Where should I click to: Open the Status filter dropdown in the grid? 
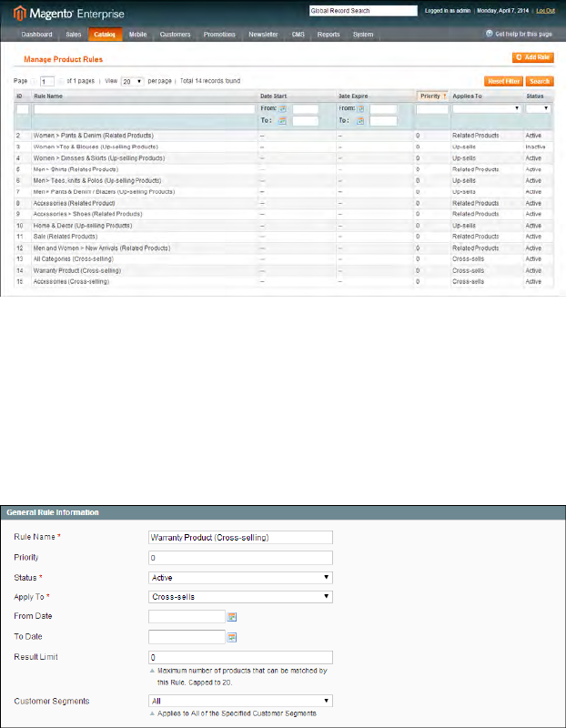click(x=538, y=108)
